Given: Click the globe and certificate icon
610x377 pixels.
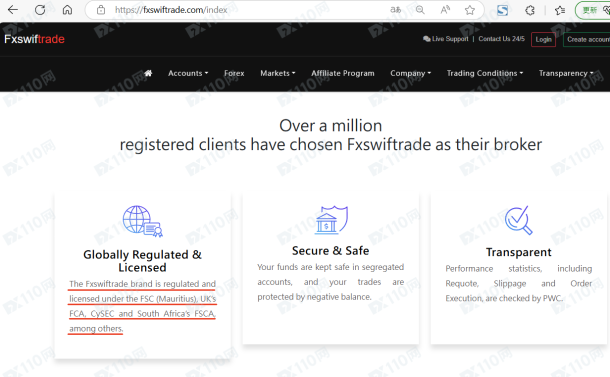Looking at the screenshot, I should [142, 221].
